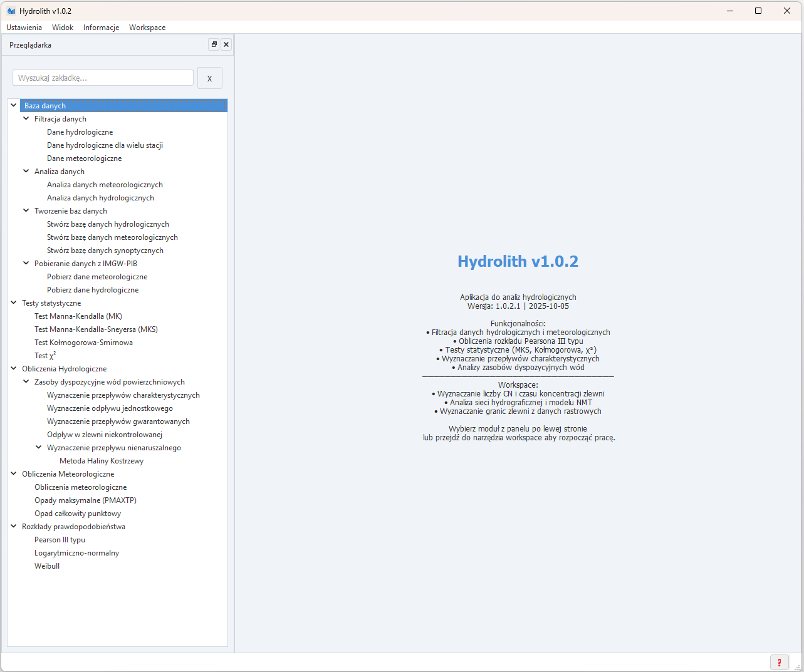Close the Przeglądarka panel
This screenshot has height=672, width=804.
point(226,44)
